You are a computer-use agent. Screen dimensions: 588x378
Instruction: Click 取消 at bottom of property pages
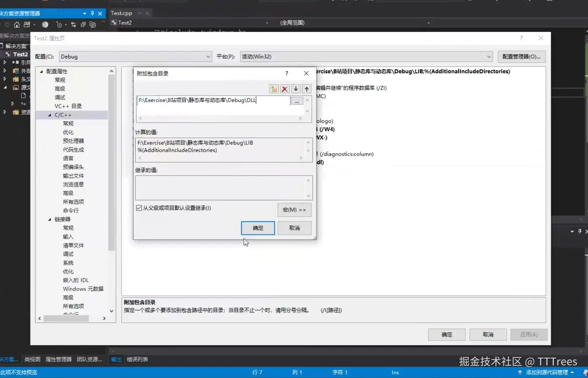[488, 335]
